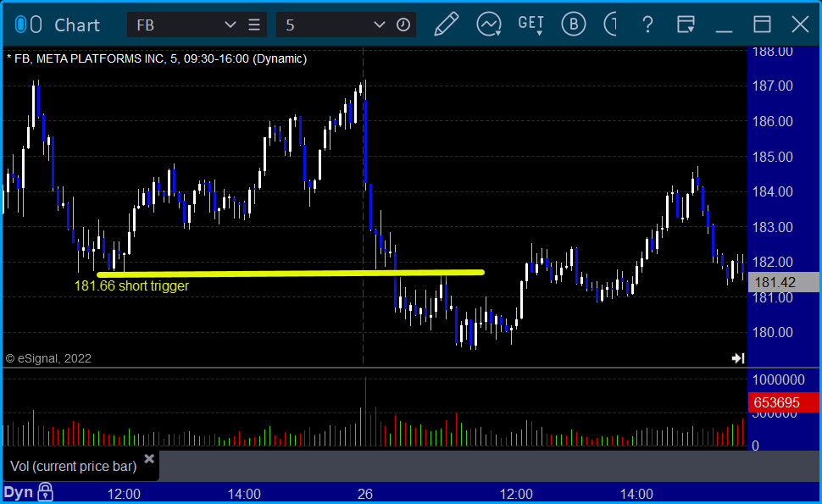Expand the 5-minute interval dropdown arrow
The height and width of the screenshot is (504, 822).
[379, 25]
